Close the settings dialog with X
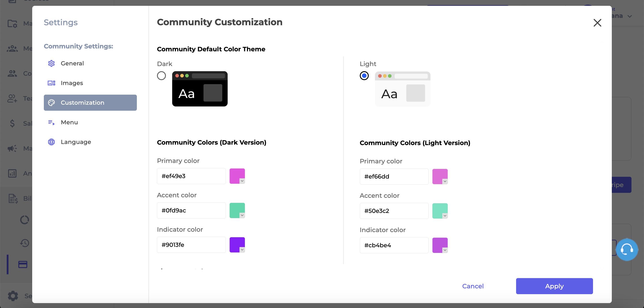This screenshot has width=644, height=308. coord(597,23)
